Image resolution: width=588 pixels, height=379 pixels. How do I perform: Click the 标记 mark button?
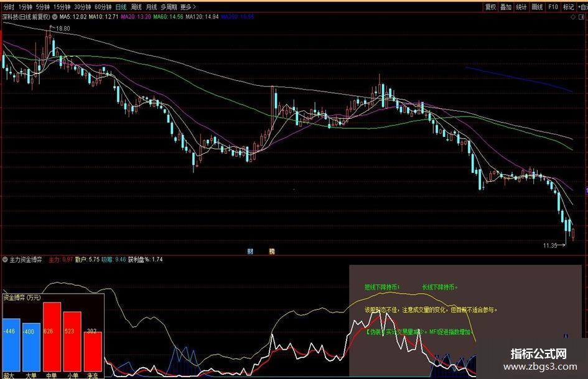coord(568,7)
